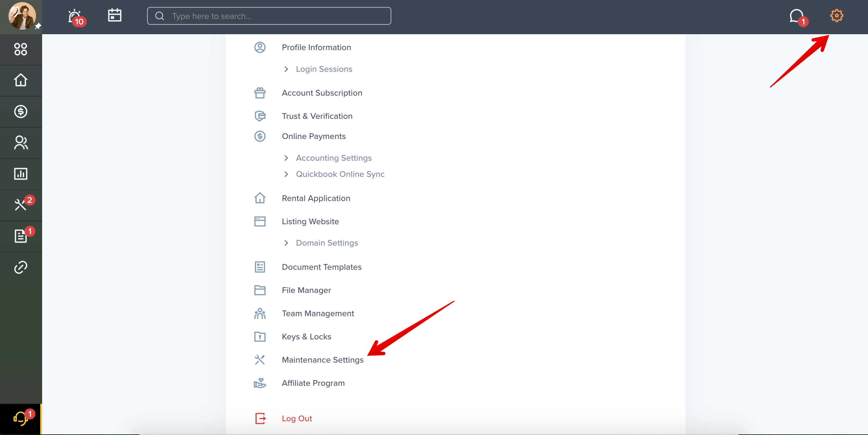The height and width of the screenshot is (435, 868).
Task: Select Trust & Verification menu item
Action: pyautogui.click(x=317, y=116)
